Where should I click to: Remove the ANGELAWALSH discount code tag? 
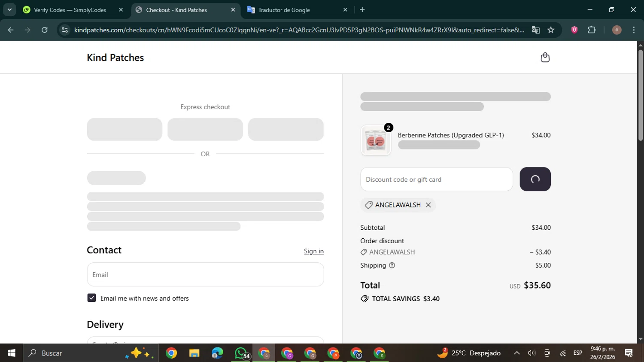[428, 205]
